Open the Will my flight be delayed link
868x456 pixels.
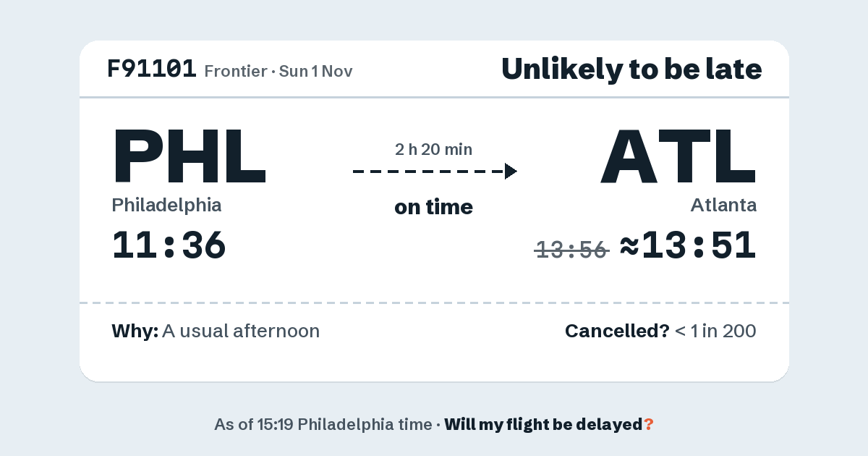(x=544, y=425)
